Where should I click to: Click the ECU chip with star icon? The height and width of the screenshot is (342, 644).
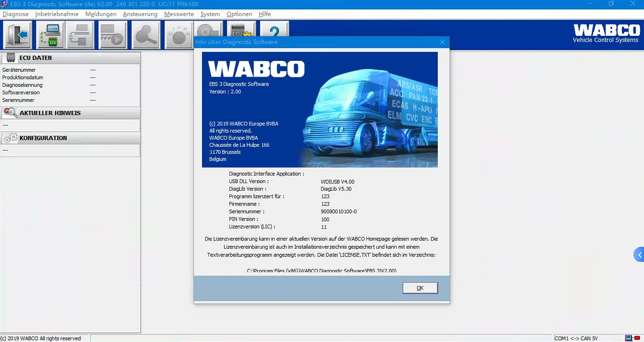241,29
